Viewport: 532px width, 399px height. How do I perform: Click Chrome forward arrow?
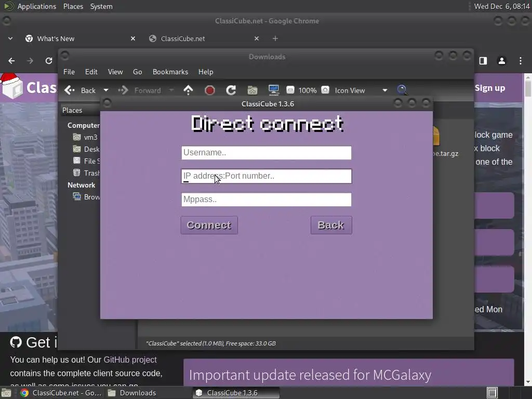pyautogui.click(x=30, y=61)
